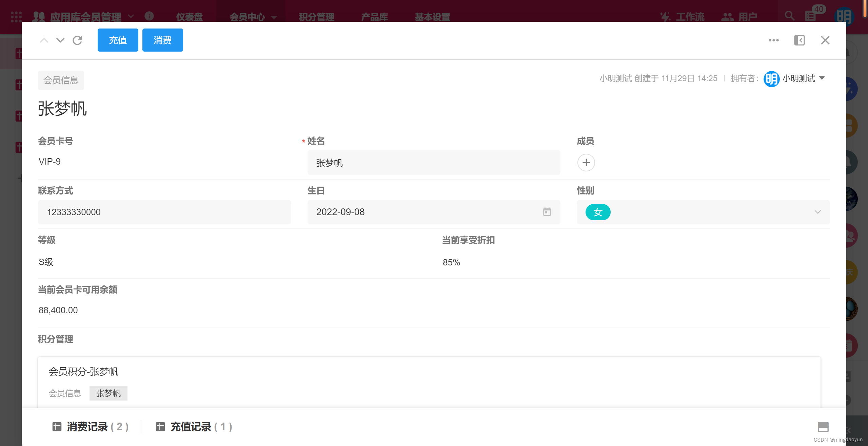Click the app launcher grid icon
This screenshot has width=868, height=446.
(x=16, y=17)
